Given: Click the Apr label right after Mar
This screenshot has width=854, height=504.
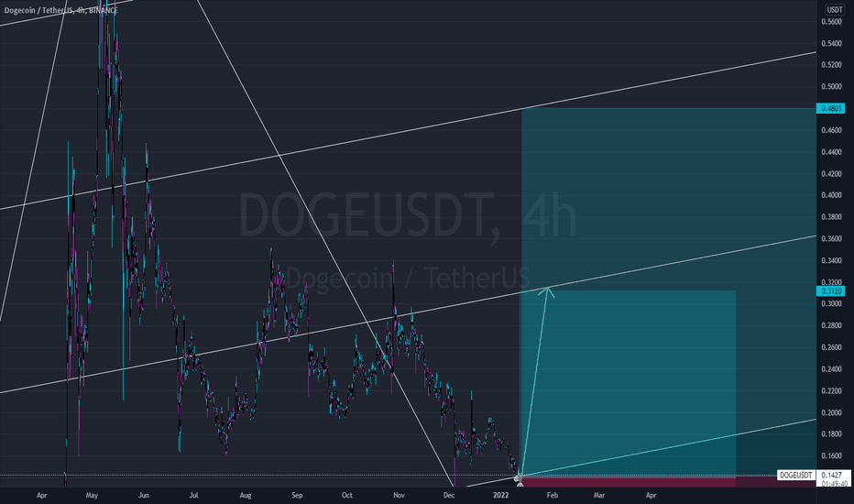Looking at the screenshot, I should 651,495.
